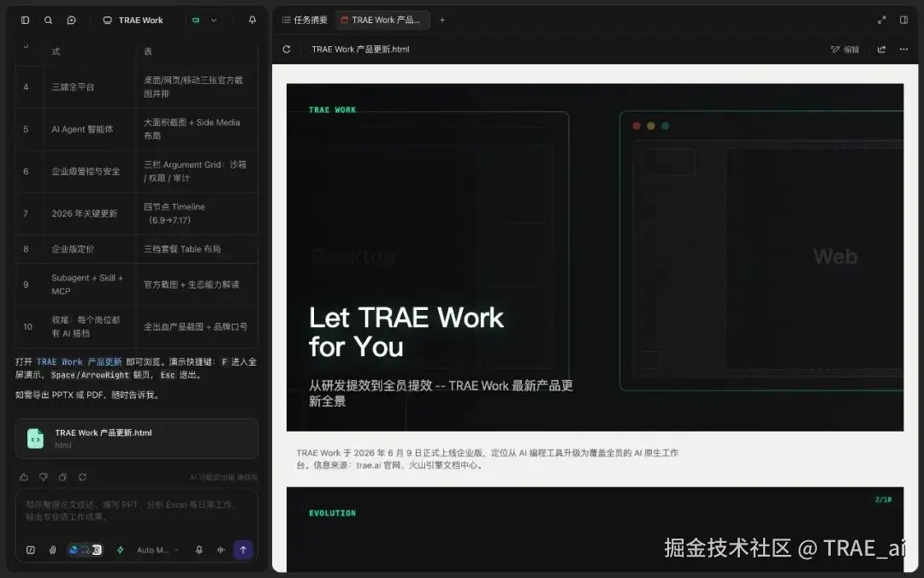Select the TRAE Work 产品... tab

point(382,20)
